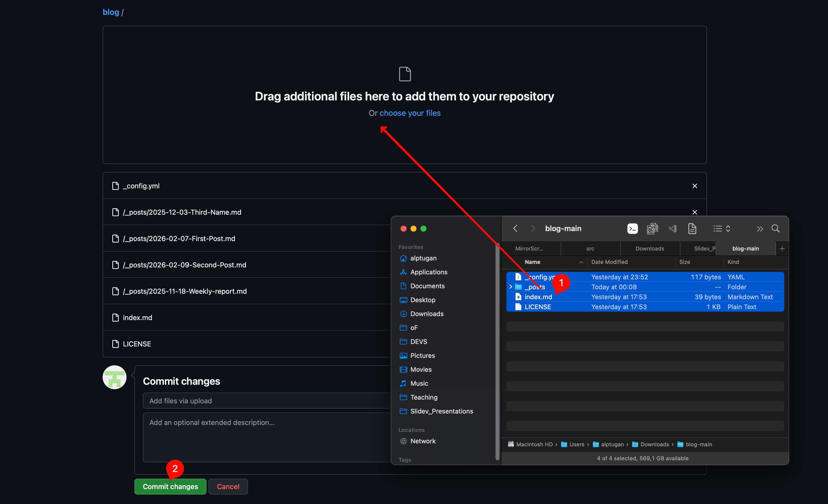Open Applications in Finder sidebar
Screen dimensions: 828x504
coord(428,272)
